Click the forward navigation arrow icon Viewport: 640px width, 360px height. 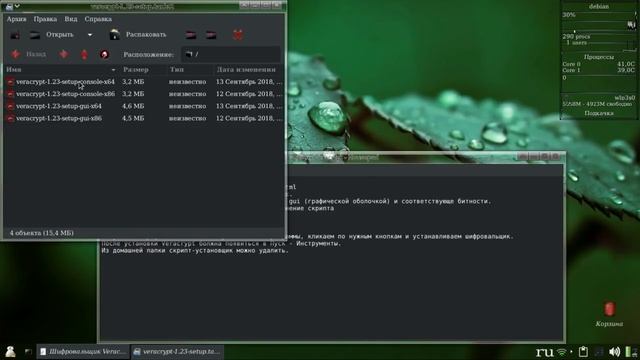(63, 54)
